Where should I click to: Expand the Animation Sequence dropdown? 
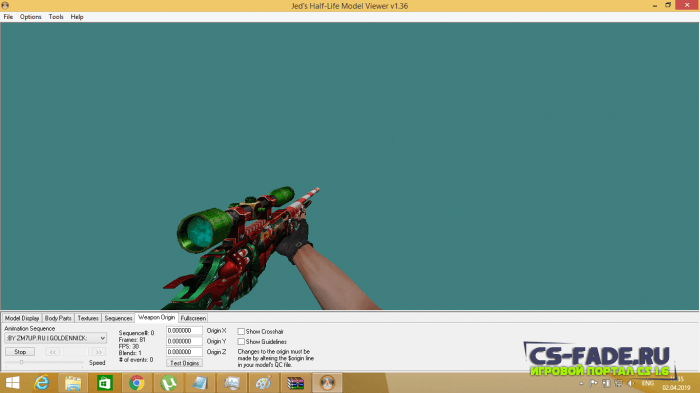[55, 338]
